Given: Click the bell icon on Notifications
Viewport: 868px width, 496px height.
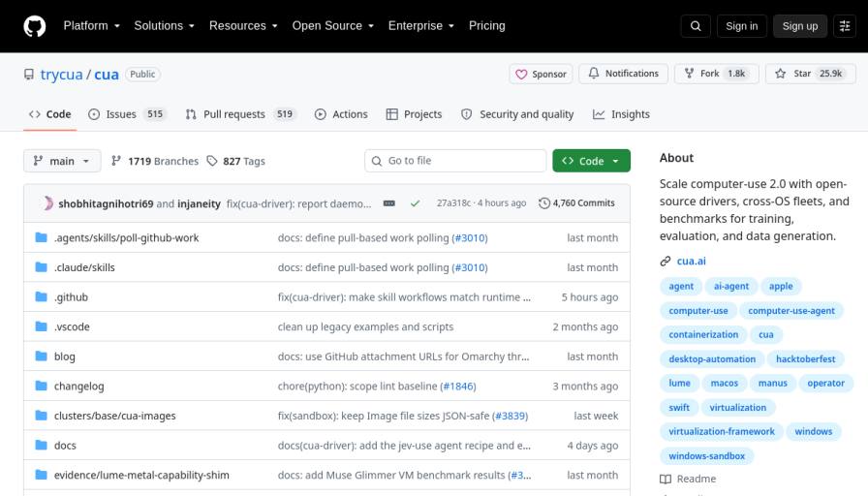Looking at the screenshot, I should pyautogui.click(x=594, y=73).
